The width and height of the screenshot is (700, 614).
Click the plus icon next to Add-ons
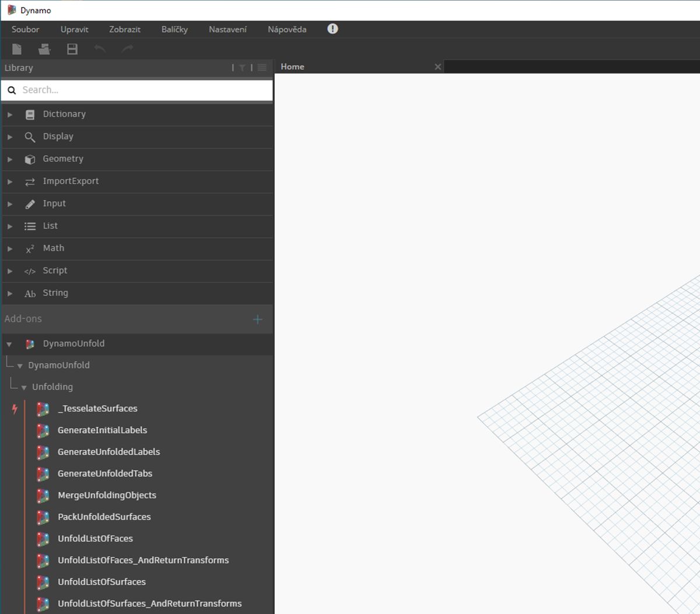click(x=258, y=319)
